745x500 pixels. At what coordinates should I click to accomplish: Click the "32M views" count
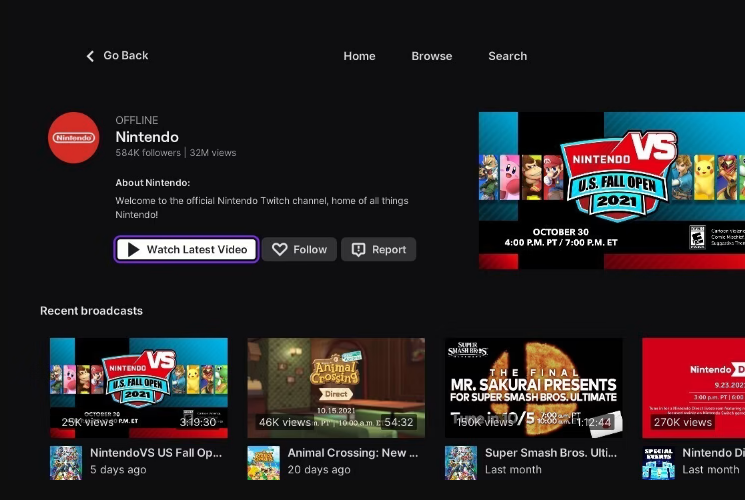[213, 153]
